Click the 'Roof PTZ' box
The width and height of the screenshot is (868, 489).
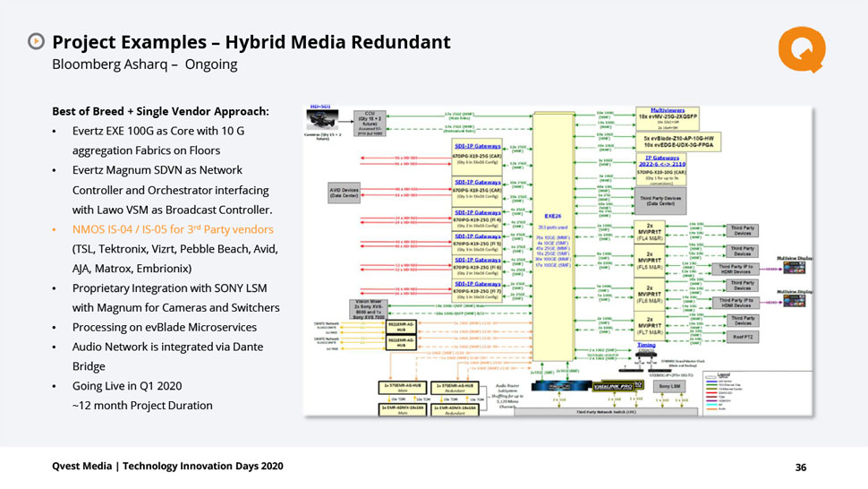(x=743, y=337)
